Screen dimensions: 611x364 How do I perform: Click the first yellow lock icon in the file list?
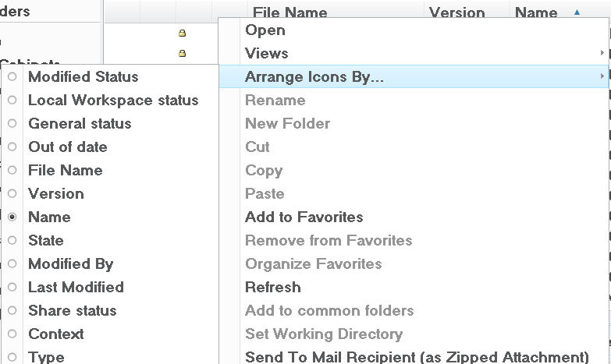click(182, 33)
